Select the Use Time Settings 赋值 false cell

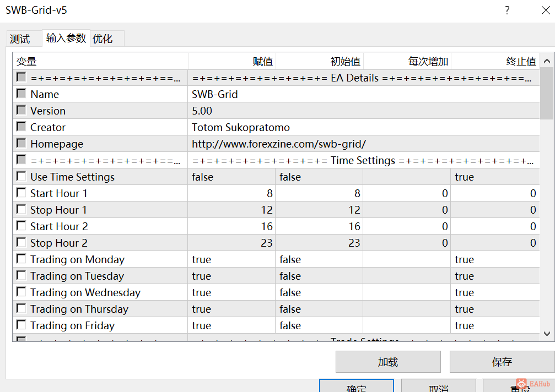(x=231, y=177)
